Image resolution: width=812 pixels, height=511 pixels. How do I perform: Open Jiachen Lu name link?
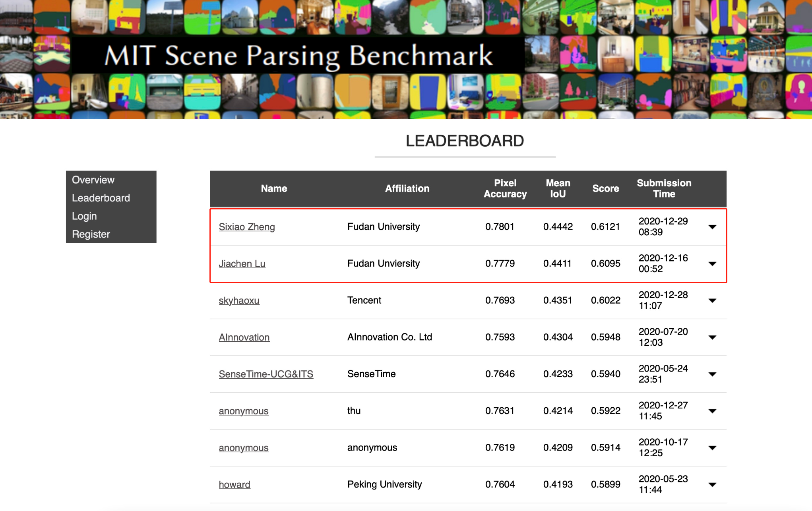pyautogui.click(x=242, y=264)
